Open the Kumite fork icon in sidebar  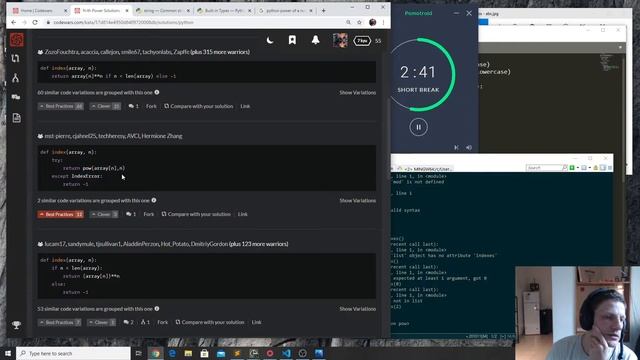tap(16, 78)
